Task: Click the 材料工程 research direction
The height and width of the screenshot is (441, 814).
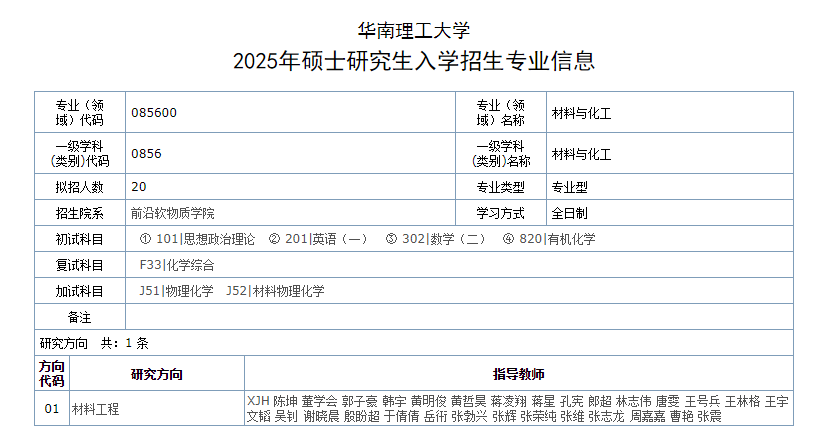Action: pyautogui.click(x=96, y=409)
